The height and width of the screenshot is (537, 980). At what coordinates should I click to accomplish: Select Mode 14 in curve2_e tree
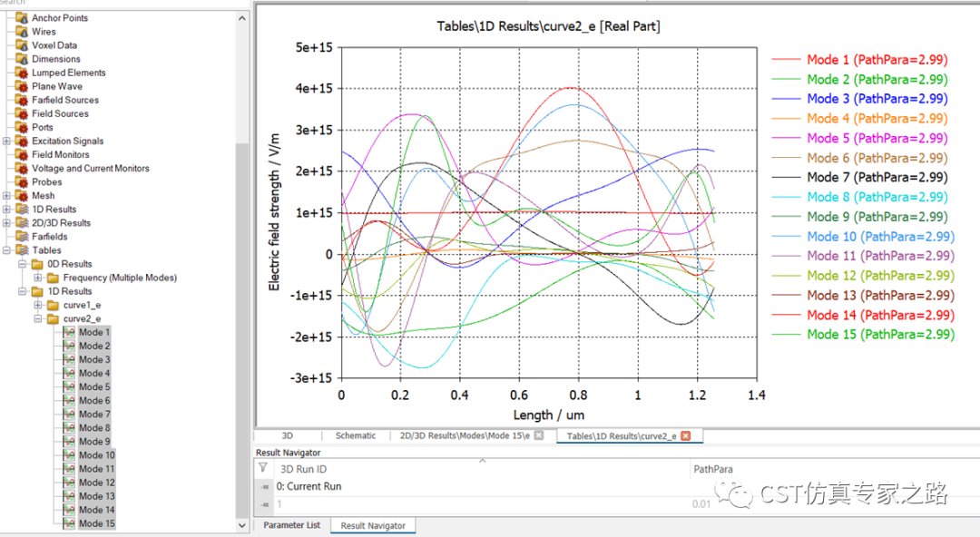click(97, 510)
